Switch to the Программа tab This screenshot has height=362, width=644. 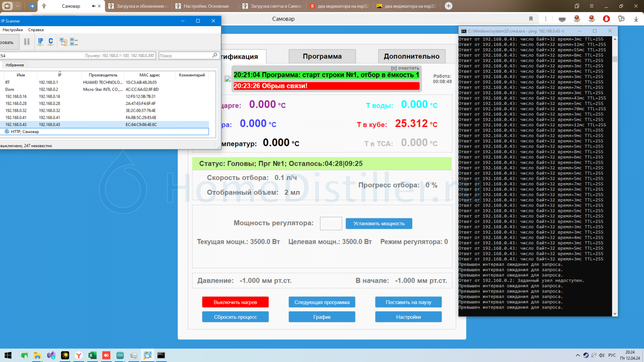click(322, 56)
